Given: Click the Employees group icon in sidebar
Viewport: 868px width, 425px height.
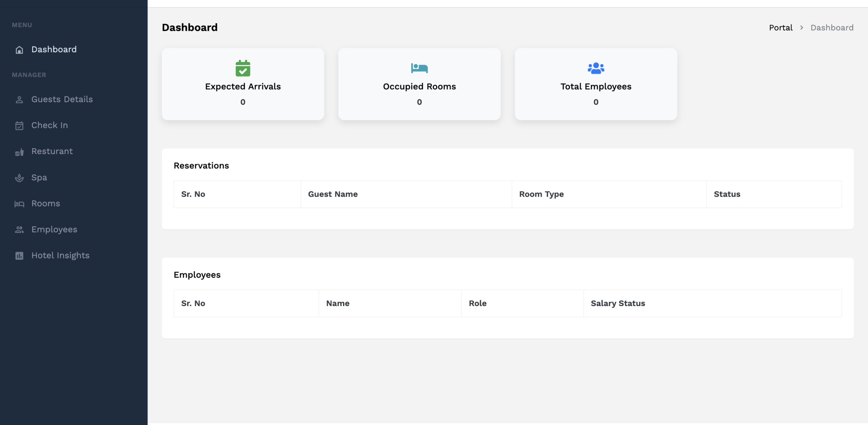Looking at the screenshot, I should coord(19,230).
